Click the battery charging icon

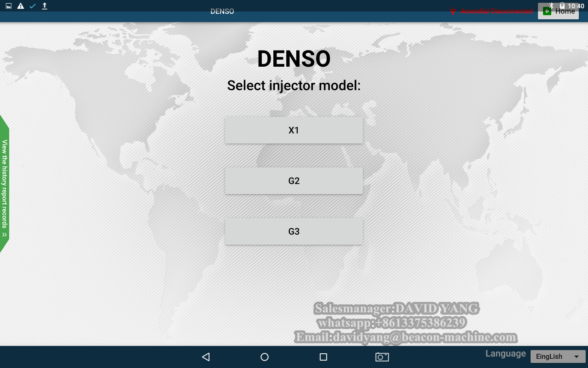coord(562,6)
